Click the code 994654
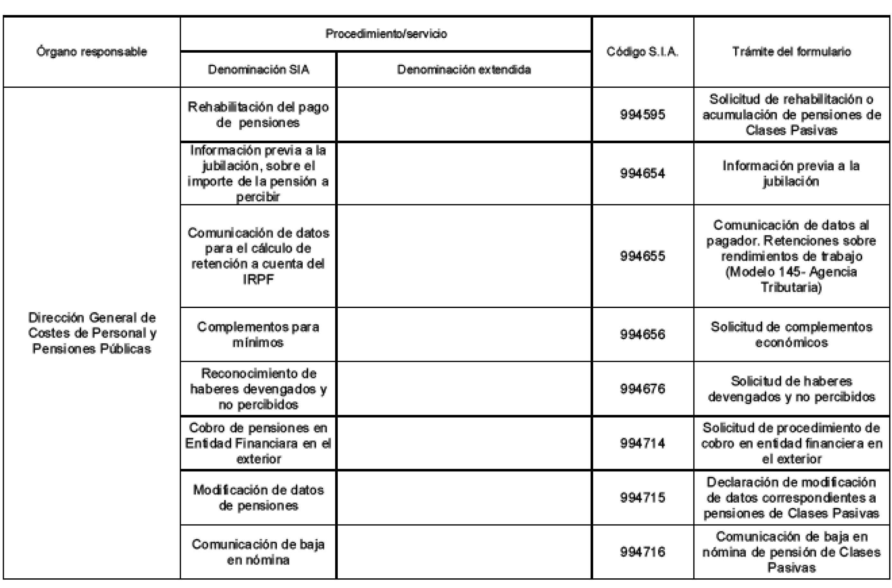892x588 pixels. [x=643, y=174]
